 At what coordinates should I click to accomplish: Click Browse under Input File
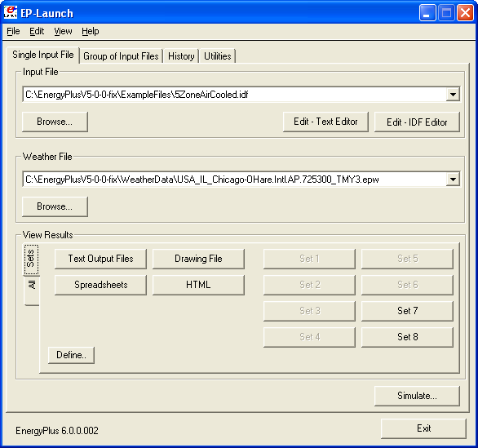point(55,122)
